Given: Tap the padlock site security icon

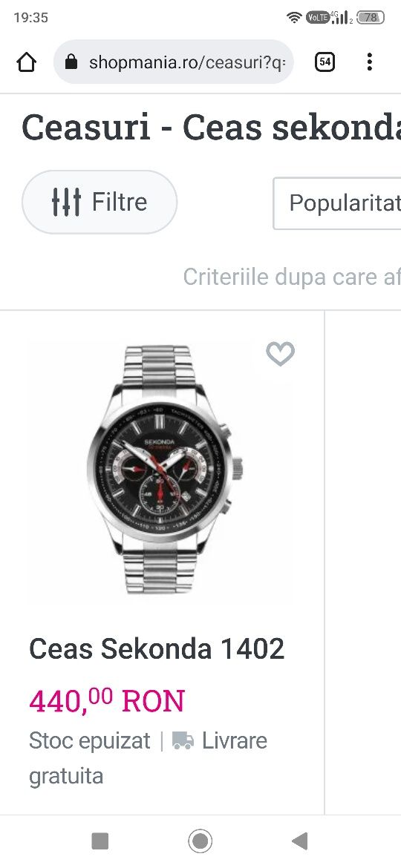Looking at the screenshot, I should [x=71, y=62].
